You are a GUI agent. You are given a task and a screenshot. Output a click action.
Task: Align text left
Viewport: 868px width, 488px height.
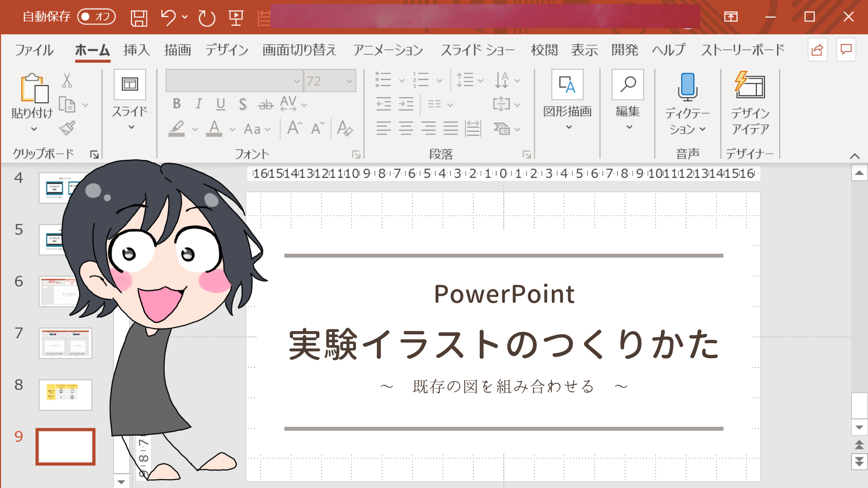(383, 128)
